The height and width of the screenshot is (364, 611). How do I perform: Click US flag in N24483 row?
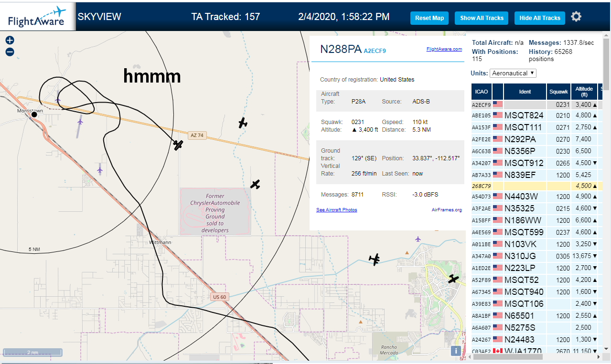click(x=498, y=340)
